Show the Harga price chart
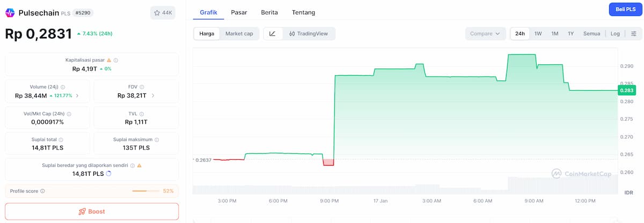 207,33
